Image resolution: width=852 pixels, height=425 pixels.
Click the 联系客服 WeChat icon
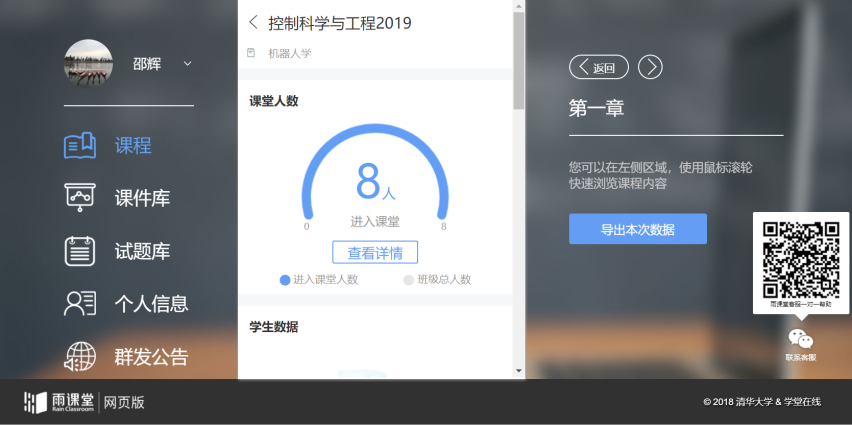tap(800, 339)
